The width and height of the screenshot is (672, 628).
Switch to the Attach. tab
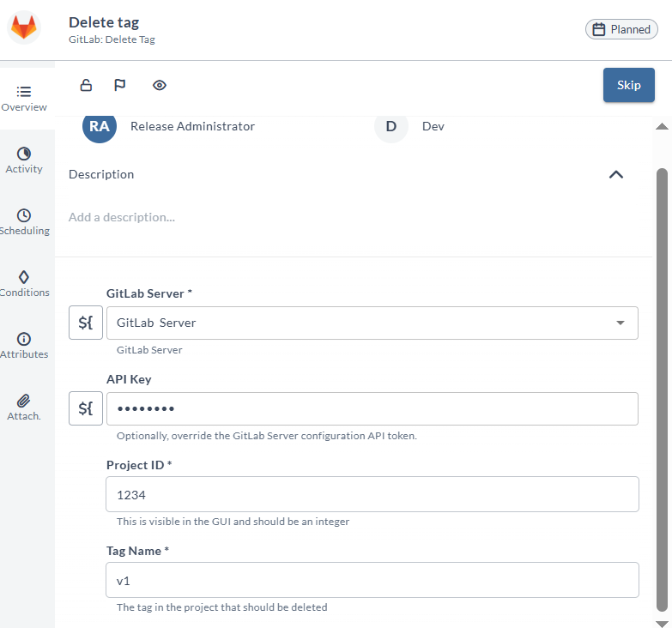click(24, 408)
